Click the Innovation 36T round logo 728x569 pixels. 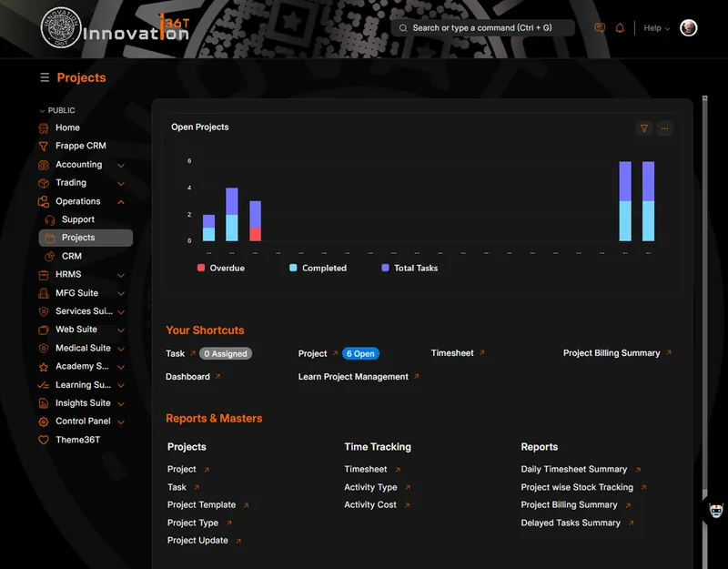[x=61, y=27]
